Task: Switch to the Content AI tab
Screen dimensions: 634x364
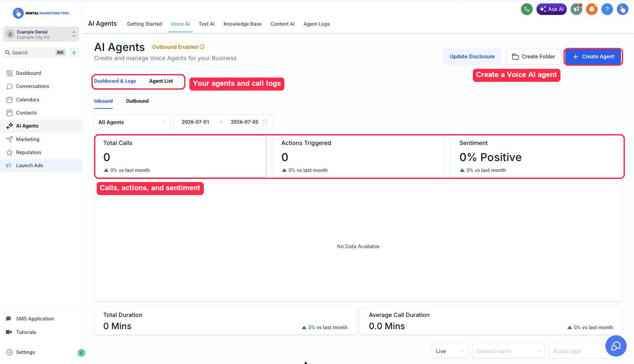Action: [x=283, y=24]
